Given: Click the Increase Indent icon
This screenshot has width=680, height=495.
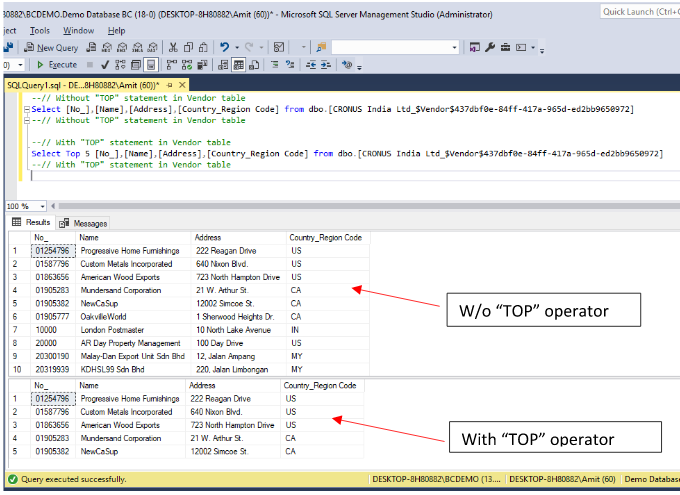Looking at the screenshot, I should coord(326,65).
